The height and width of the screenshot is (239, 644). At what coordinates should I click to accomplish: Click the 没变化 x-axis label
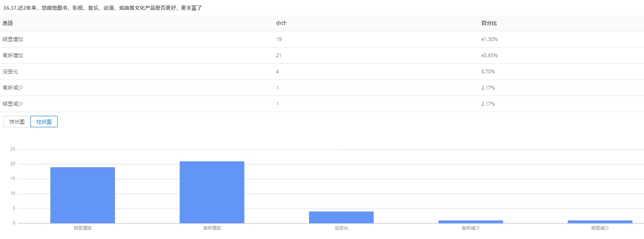(x=341, y=228)
